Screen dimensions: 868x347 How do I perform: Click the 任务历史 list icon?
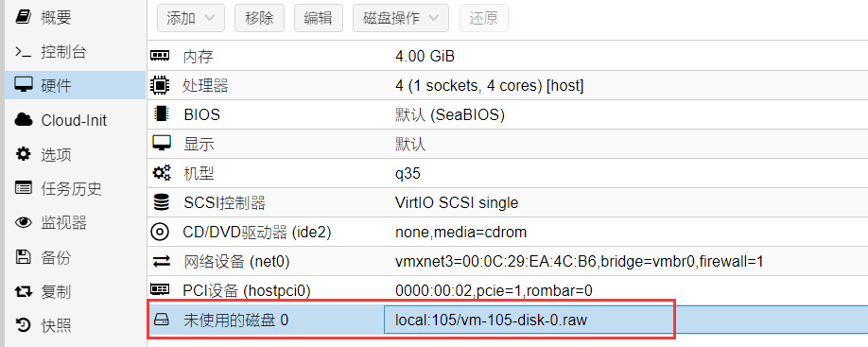[x=24, y=189]
